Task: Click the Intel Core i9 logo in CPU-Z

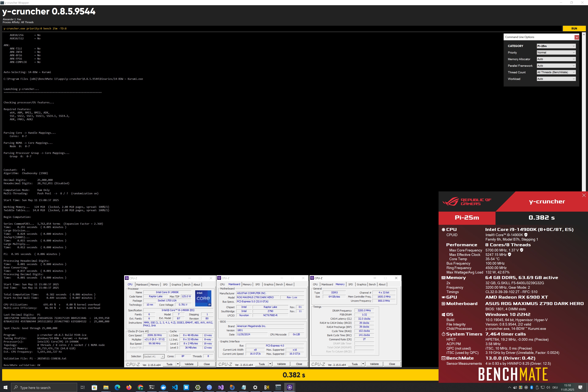Action: pyautogui.click(x=203, y=298)
